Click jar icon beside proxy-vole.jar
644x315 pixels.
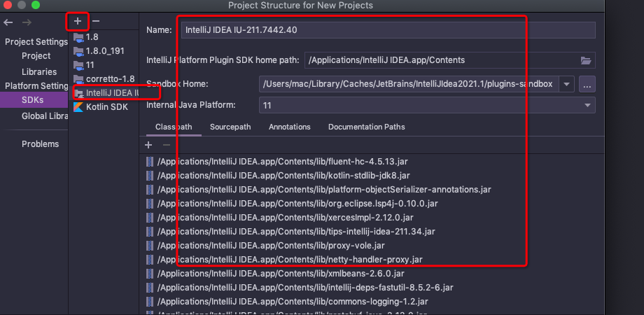[x=149, y=245]
